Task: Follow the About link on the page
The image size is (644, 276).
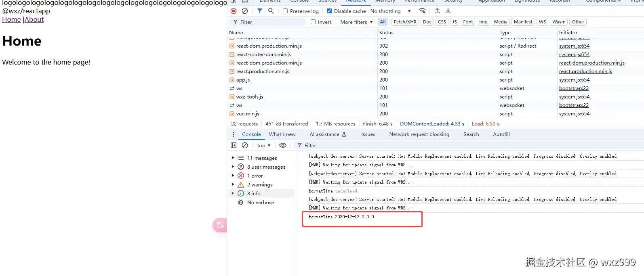Action: pos(34,19)
